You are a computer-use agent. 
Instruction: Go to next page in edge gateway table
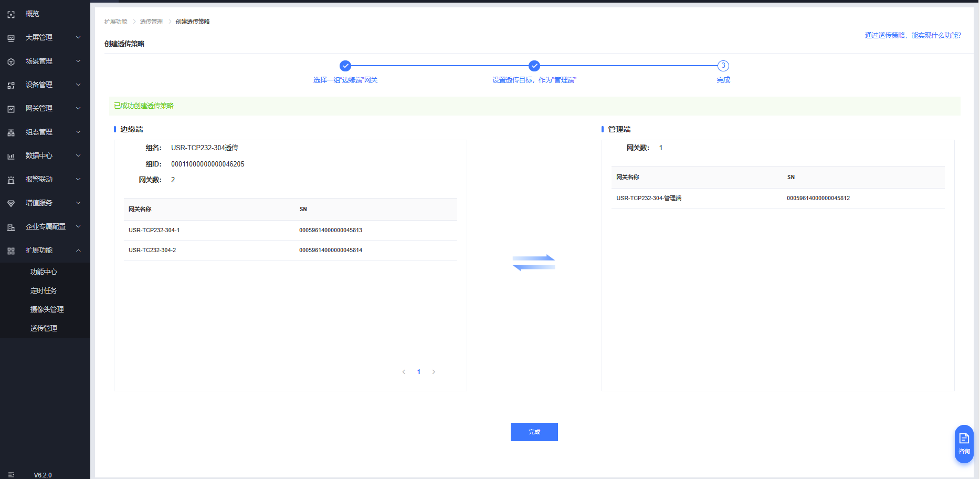(434, 372)
